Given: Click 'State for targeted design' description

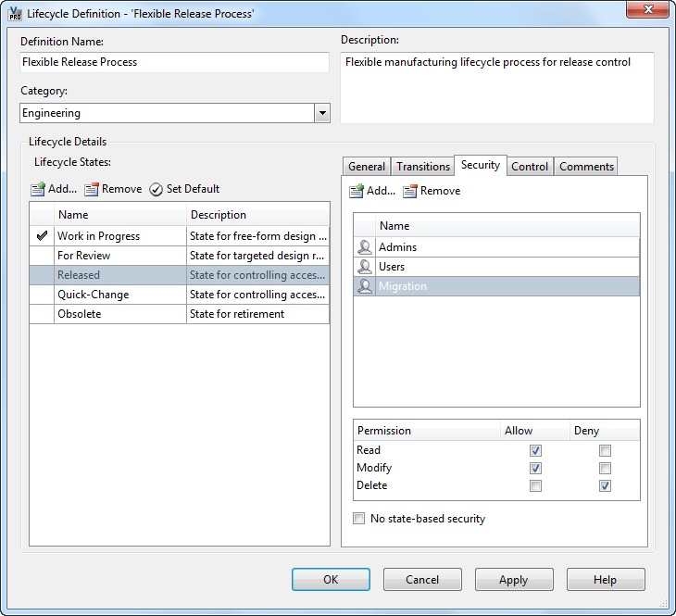Looking at the screenshot, I should 257,256.
